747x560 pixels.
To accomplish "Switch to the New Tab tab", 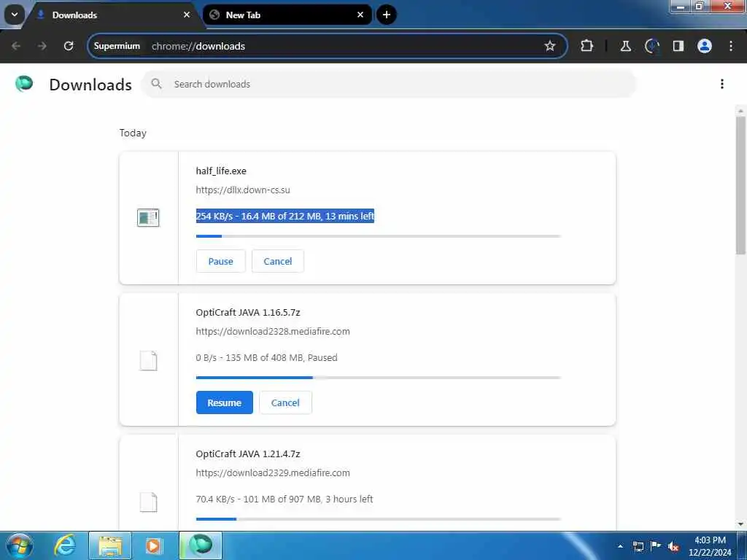I will [x=287, y=15].
